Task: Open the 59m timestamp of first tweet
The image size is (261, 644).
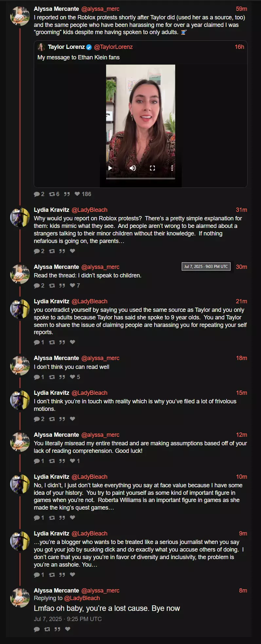Action: pyautogui.click(x=241, y=9)
